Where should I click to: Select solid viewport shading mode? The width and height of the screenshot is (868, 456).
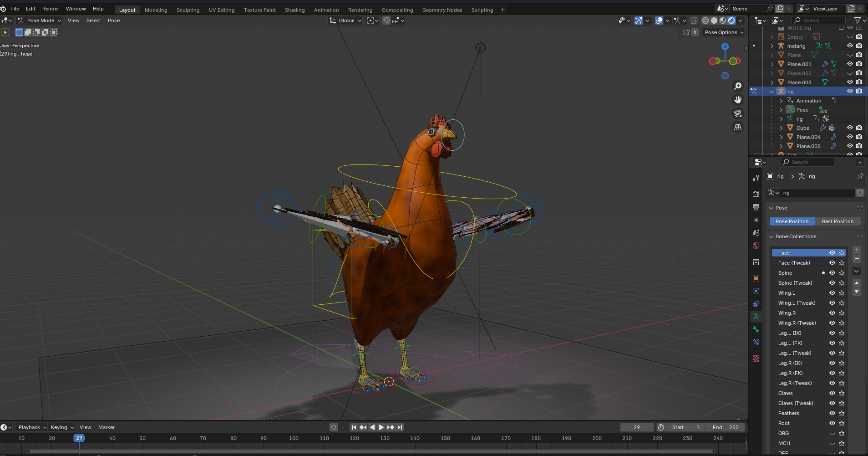pos(714,20)
